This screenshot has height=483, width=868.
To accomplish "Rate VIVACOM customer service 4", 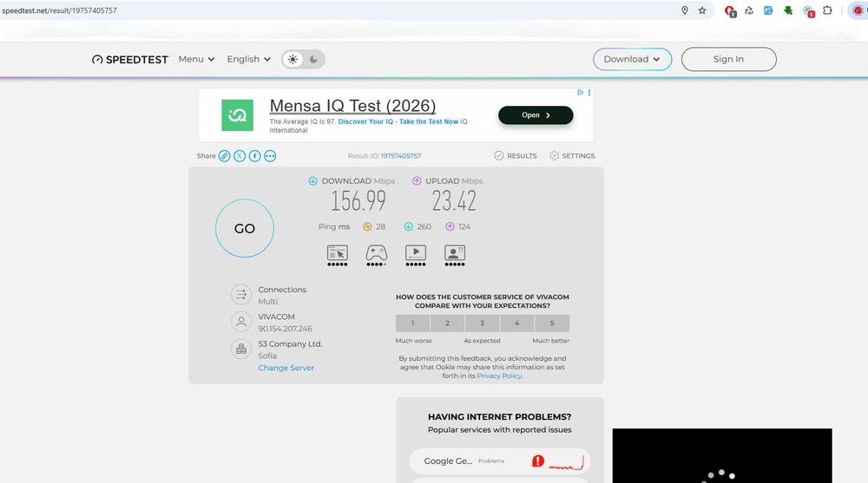I will coord(517,323).
